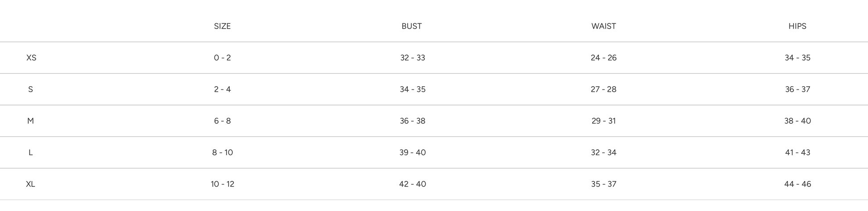Click the XS waist value 24 - 26
Viewport: 868px width, 211px height.
[603, 58]
